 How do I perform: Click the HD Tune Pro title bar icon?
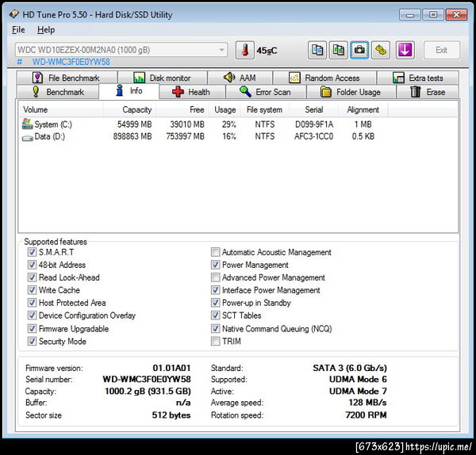click(x=13, y=14)
